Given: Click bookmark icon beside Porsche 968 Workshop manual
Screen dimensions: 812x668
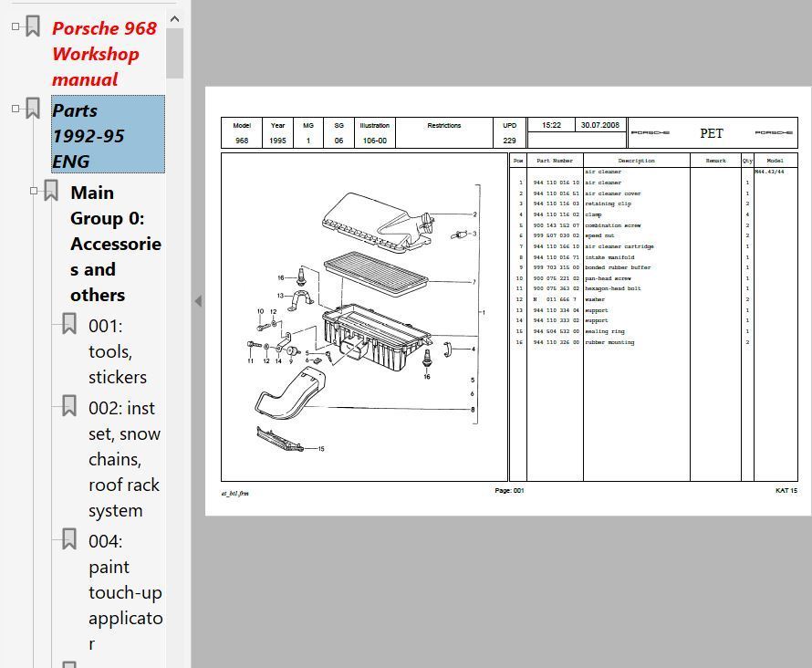Looking at the screenshot, I should click(33, 26).
